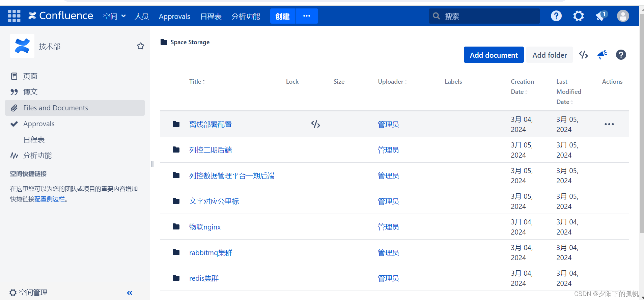Open the 离线部署配置 folder link
Screen dimensions: 644x300
click(x=211, y=124)
